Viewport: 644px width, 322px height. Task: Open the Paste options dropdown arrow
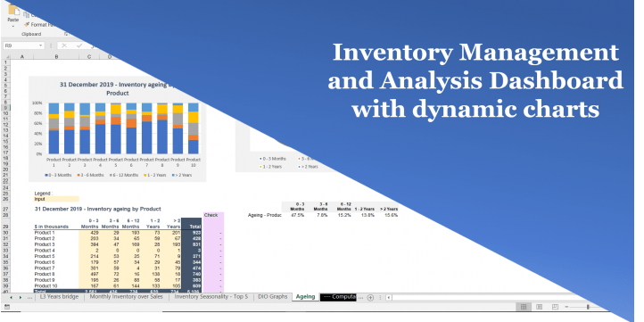13,26
